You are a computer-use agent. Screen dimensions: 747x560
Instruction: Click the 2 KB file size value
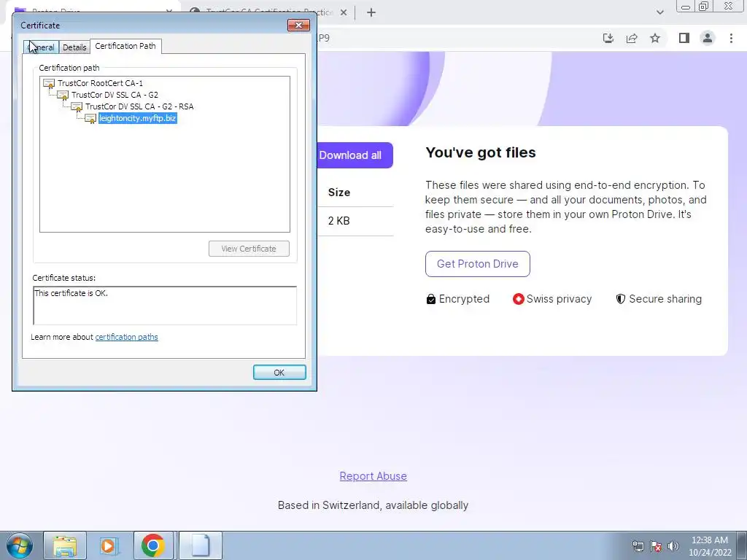[x=338, y=221]
